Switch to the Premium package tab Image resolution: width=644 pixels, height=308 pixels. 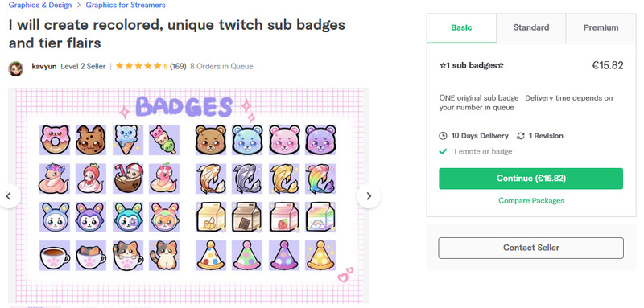[601, 28]
